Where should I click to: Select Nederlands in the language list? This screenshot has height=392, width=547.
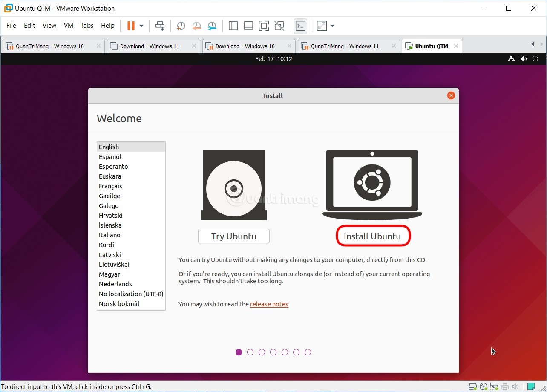pyautogui.click(x=131, y=284)
